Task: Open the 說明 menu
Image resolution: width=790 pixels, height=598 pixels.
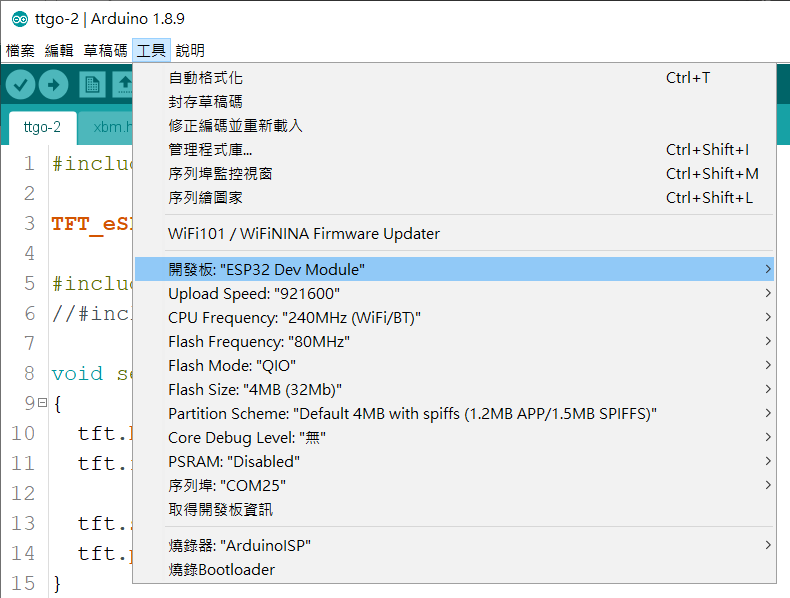Action: click(x=190, y=50)
